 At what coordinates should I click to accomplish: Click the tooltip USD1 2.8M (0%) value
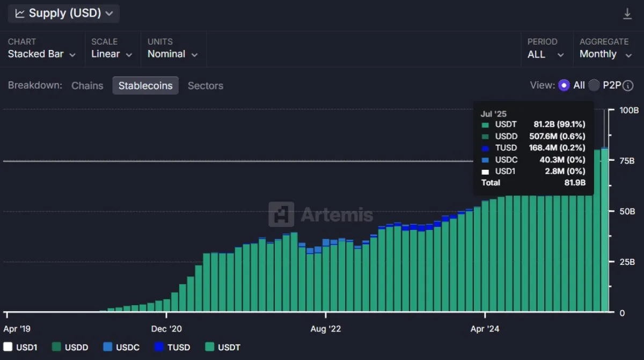coord(565,171)
